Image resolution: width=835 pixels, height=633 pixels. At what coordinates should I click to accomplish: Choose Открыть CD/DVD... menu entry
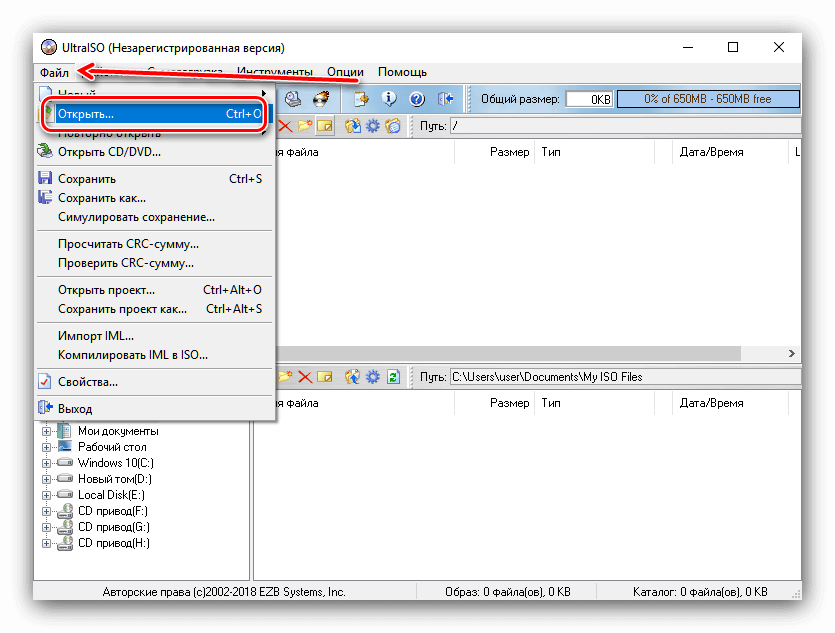point(154,152)
